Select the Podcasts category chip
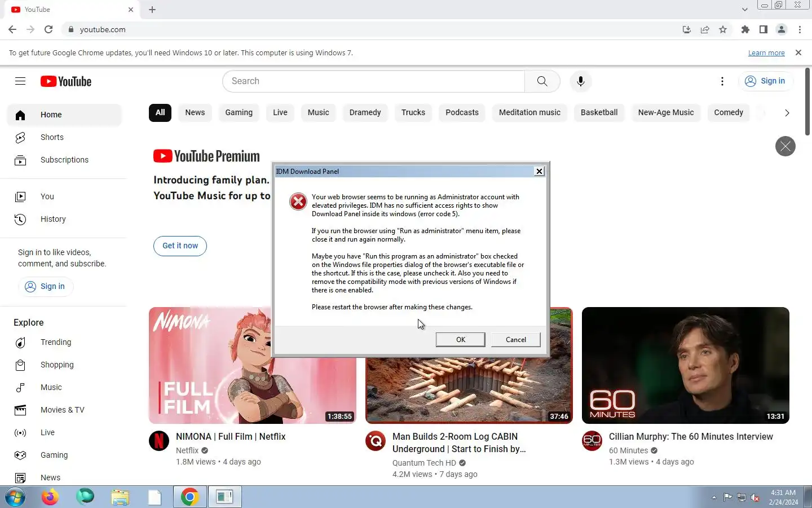812x508 pixels. (462, 112)
